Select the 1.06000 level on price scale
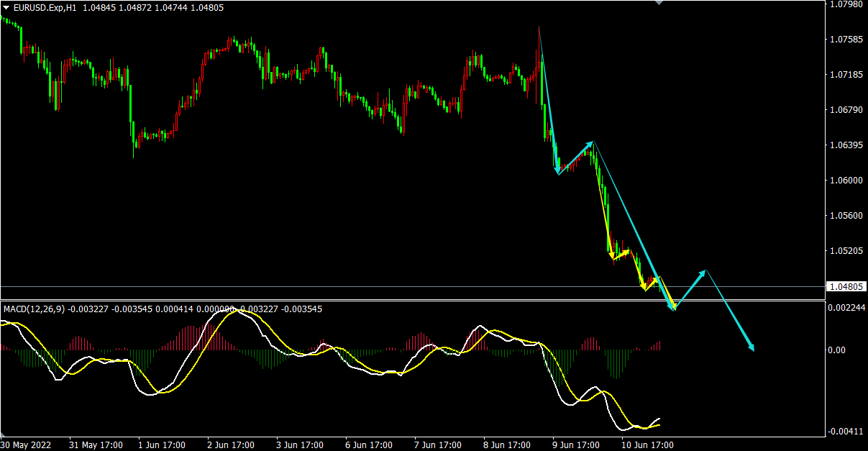Screen dimensions: 868x451 (846, 181)
